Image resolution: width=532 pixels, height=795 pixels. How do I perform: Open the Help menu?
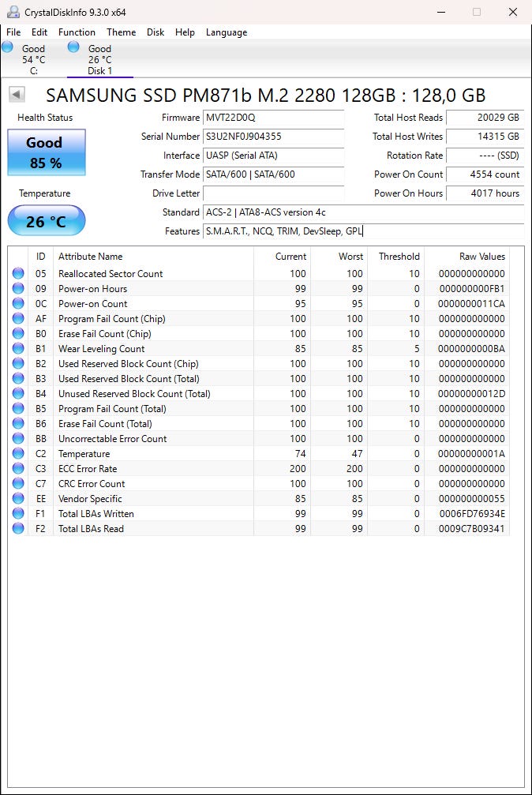pos(185,32)
